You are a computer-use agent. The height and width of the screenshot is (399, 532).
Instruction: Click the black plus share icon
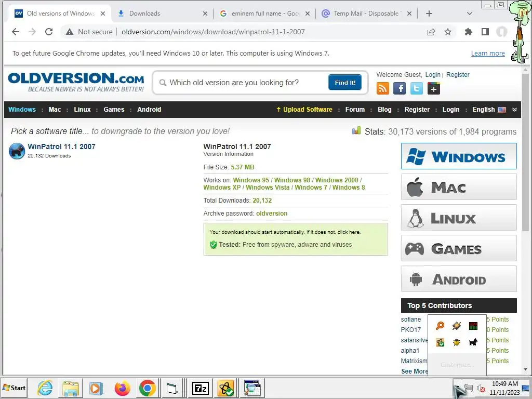[x=434, y=88]
